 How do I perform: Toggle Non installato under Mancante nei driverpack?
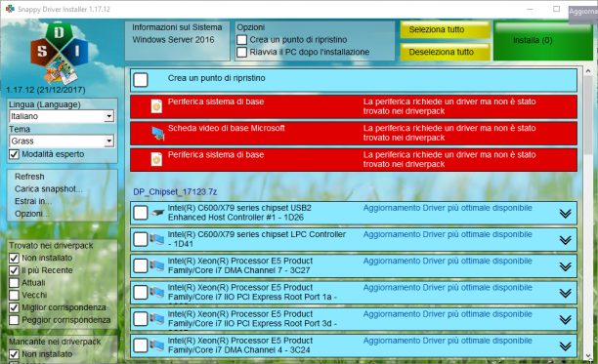[x=14, y=354]
